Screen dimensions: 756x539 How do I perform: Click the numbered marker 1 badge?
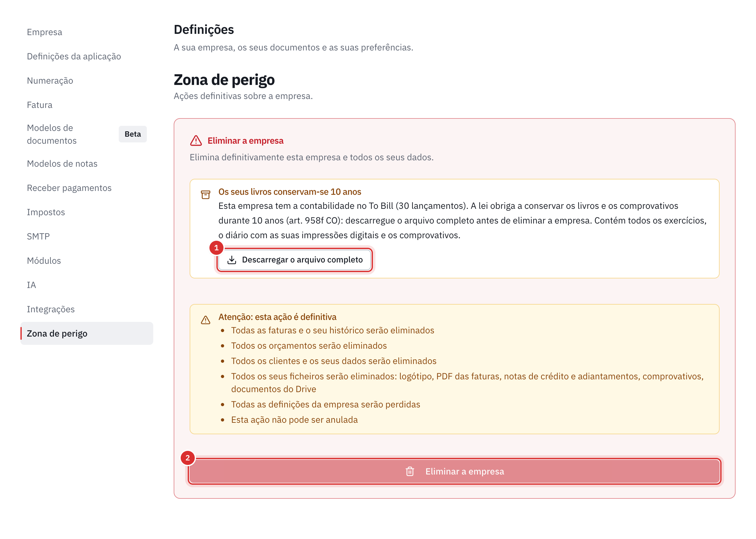(x=216, y=248)
